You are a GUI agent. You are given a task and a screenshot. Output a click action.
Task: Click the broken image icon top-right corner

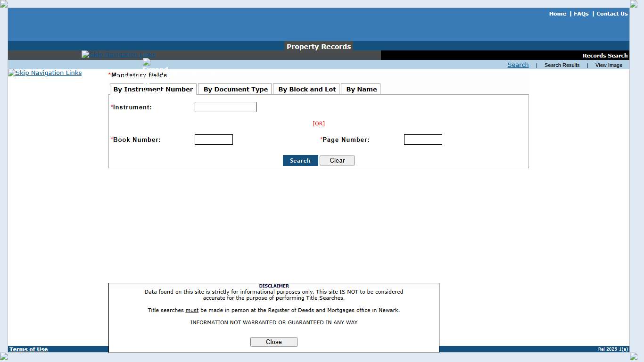(x=635, y=3)
